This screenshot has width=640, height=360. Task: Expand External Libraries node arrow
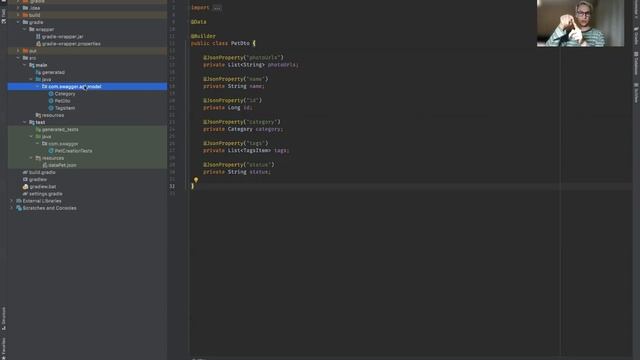coord(12,201)
